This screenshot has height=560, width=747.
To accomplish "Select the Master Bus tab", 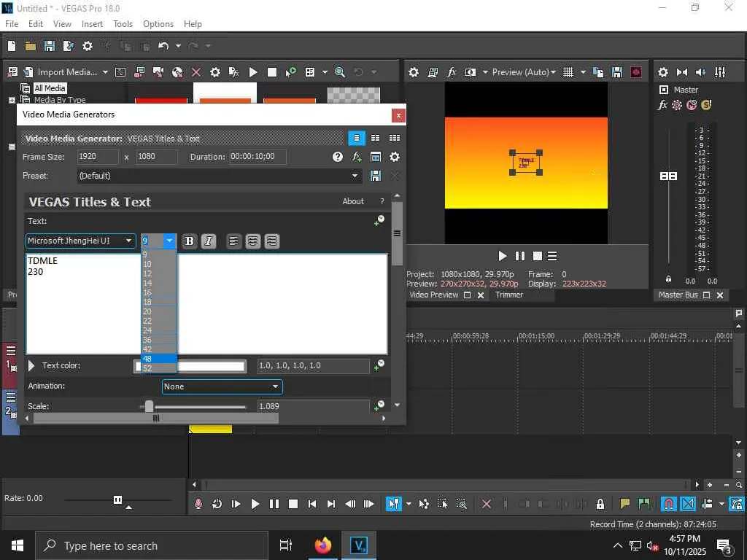I will click(678, 295).
